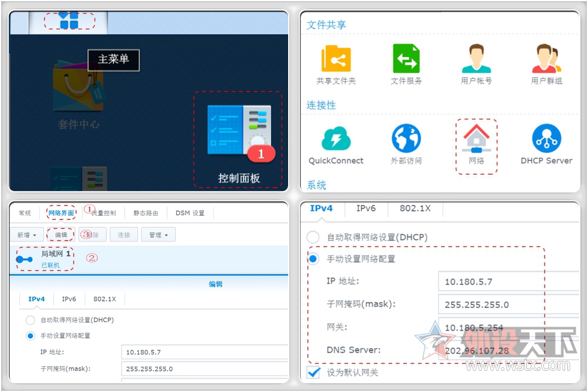The height and width of the screenshot is (392, 588).
Task: Click the 连接 button
Action: 123,235
